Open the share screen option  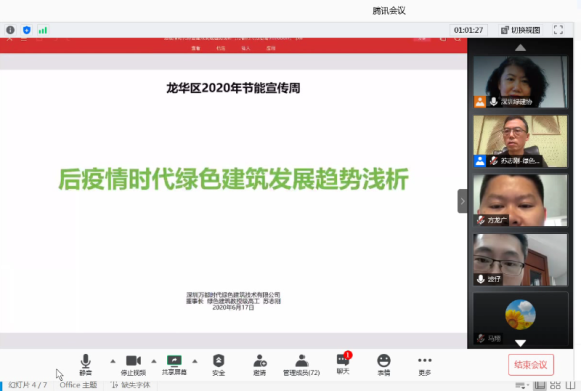click(x=174, y=365)
